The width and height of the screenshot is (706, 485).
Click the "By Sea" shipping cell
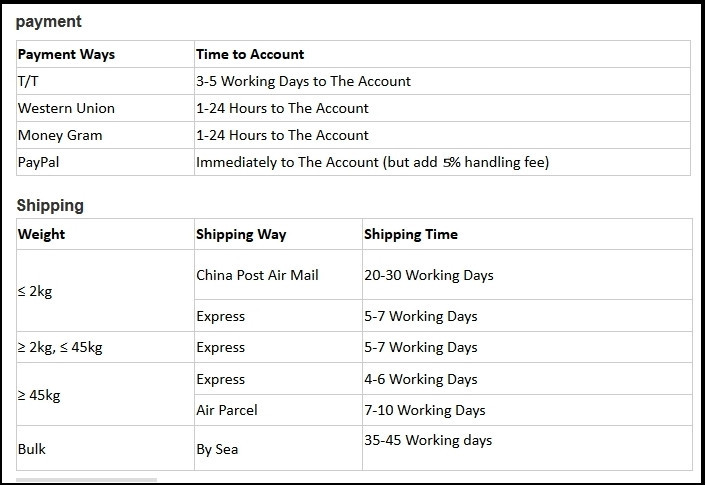(x=217, y=449)
